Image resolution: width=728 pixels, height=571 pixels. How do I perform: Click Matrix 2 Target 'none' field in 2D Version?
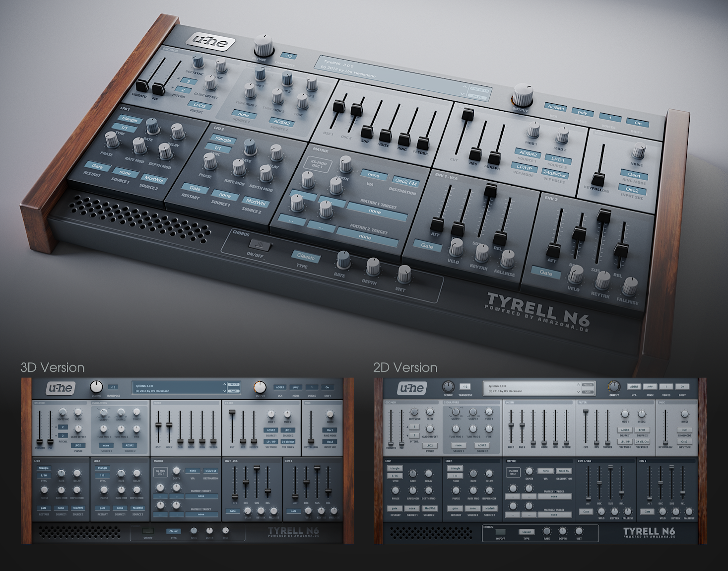pyautogui.click(x=555, y=515)
